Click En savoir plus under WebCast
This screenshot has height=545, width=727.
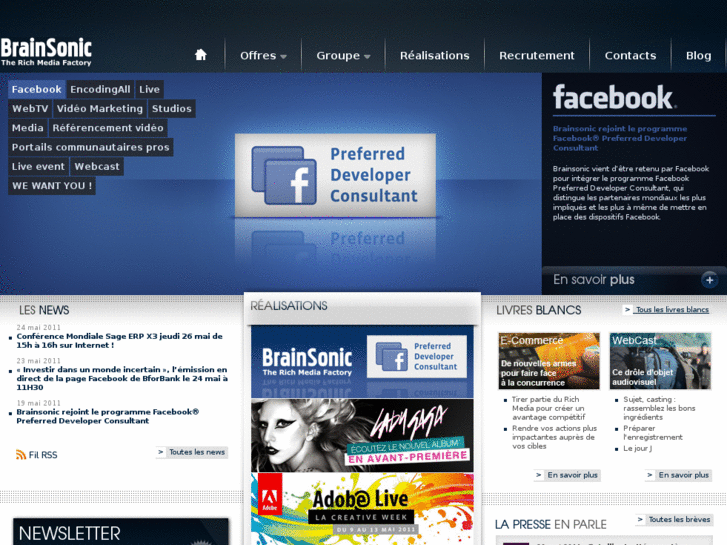(679, 475)
